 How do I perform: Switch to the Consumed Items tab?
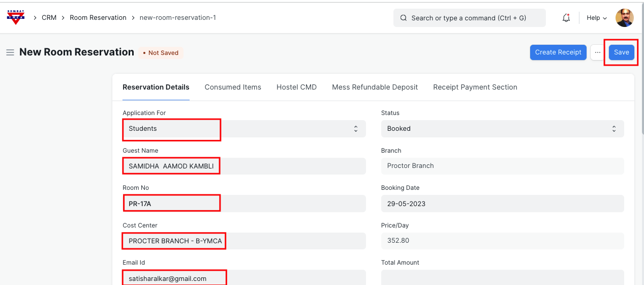pos(233,87)
